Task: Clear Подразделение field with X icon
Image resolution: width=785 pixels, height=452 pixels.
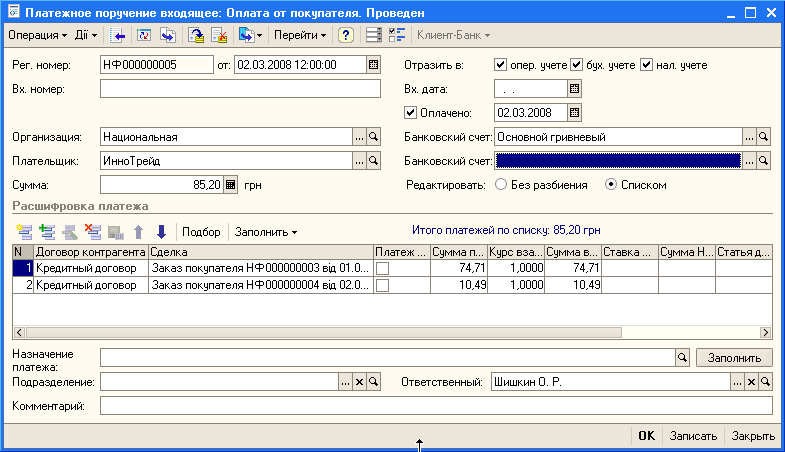Action: pyautogui.click(x=360, y=382)
